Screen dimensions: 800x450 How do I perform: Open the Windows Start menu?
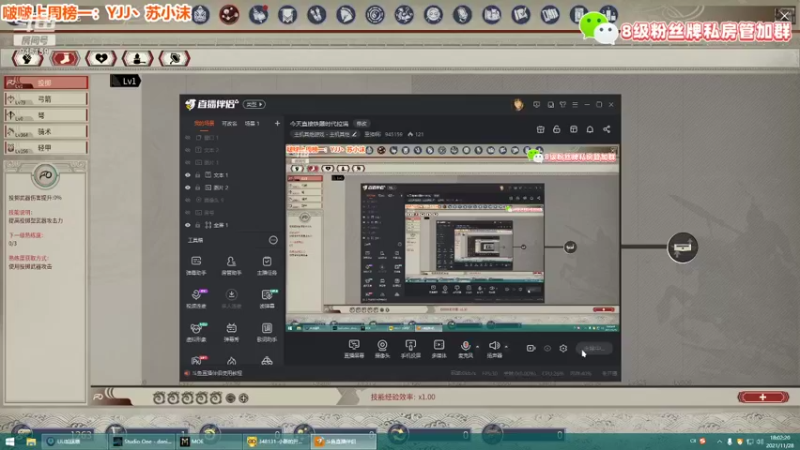[10, 441]
